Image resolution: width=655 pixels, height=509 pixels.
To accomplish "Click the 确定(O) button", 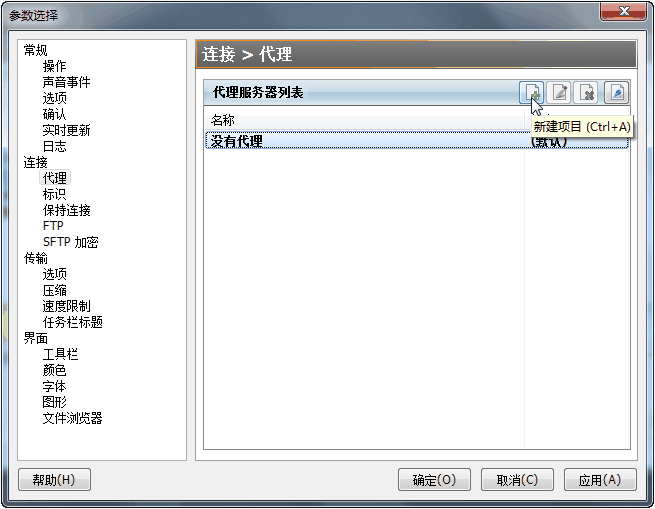I will click(434, 480).
